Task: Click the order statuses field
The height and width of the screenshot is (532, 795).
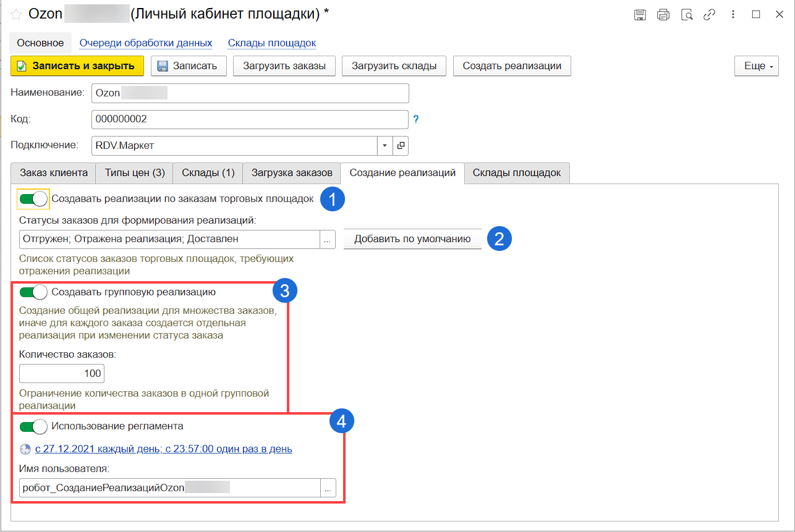Action: tap(169, 239)
